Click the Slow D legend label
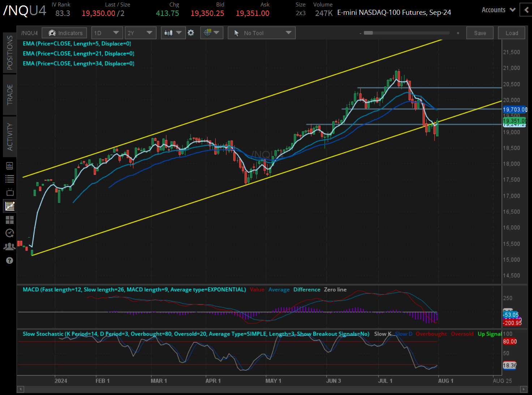The image size is (532, 395). tap(404, 334)
